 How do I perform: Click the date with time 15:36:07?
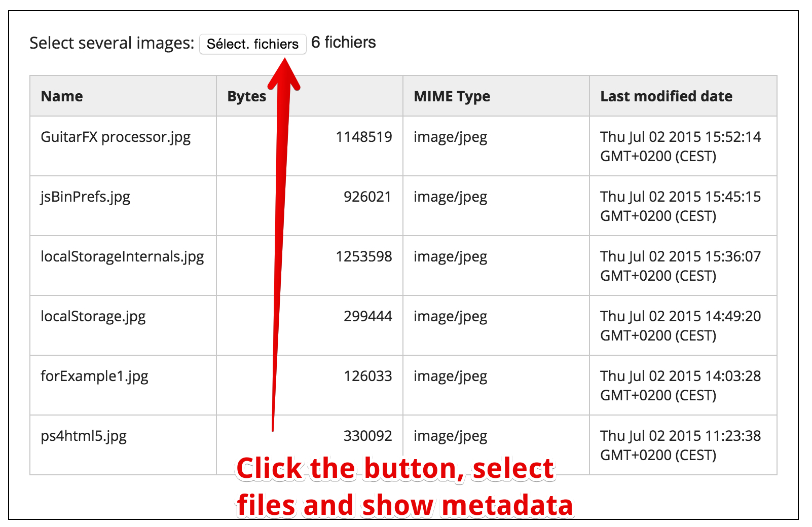coord(680,266)
